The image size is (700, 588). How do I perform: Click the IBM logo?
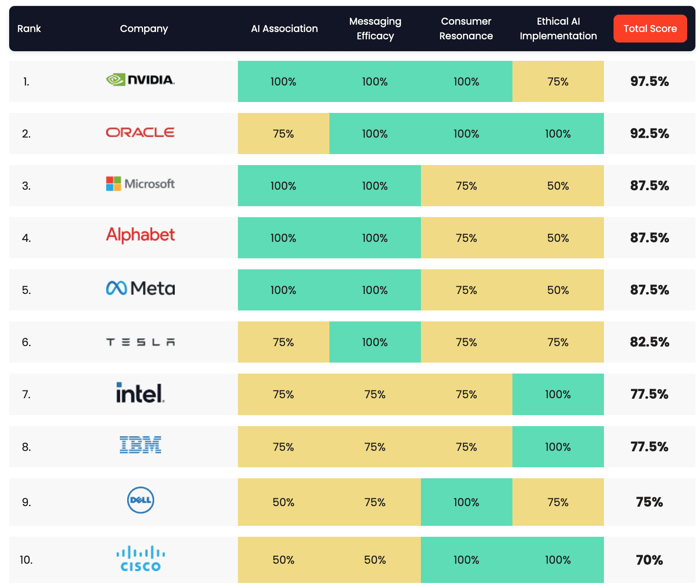pos(140,445)
